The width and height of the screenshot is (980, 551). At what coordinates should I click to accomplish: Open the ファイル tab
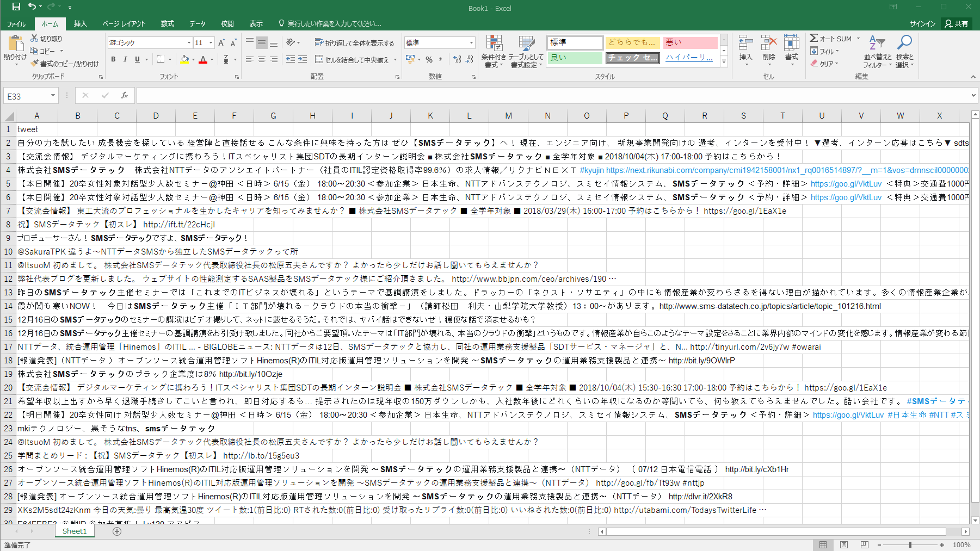(16, 23)
